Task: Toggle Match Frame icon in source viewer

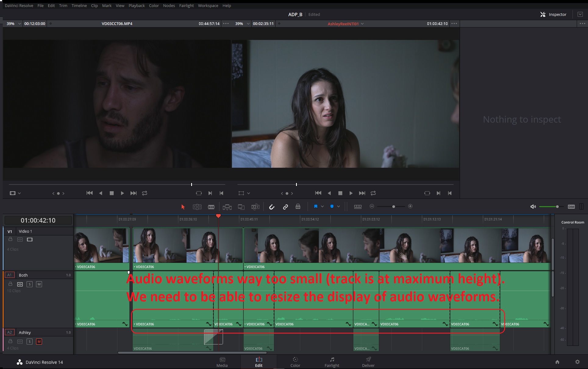Action: (x=199, y=193)
